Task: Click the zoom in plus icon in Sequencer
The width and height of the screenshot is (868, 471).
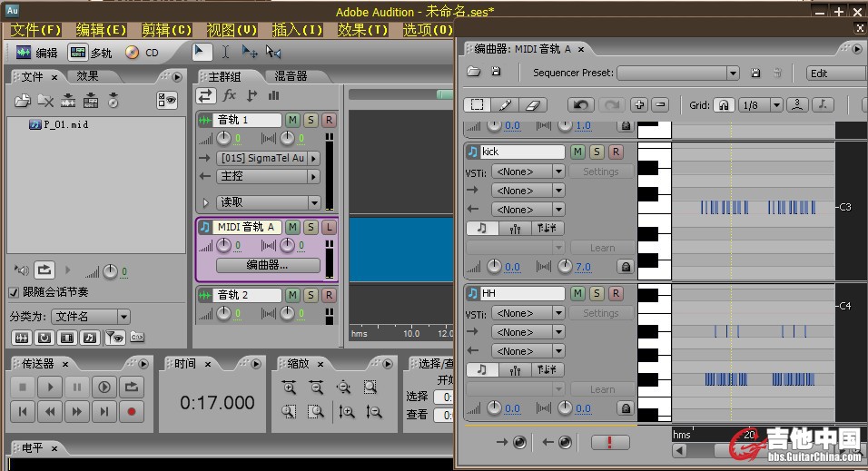Action: (x=639, y=104)
